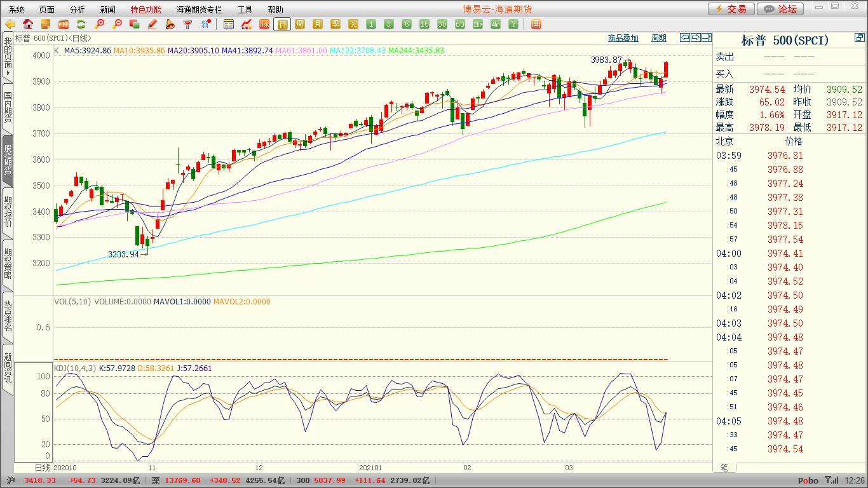Restore the 标普 500 quote panel
Image resolution: width=868 pixels, height=488 pixels.
pyautogui.click(x=859, y=39)
